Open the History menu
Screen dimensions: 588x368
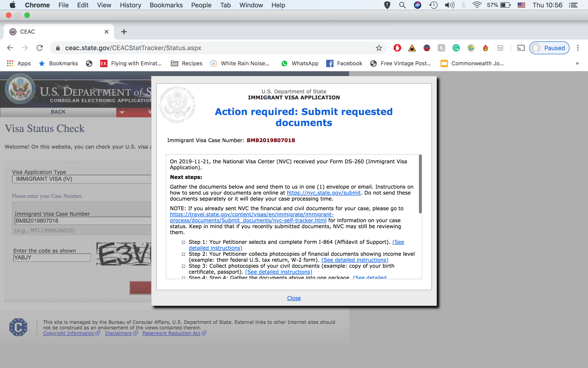click(x=130, y=5)
